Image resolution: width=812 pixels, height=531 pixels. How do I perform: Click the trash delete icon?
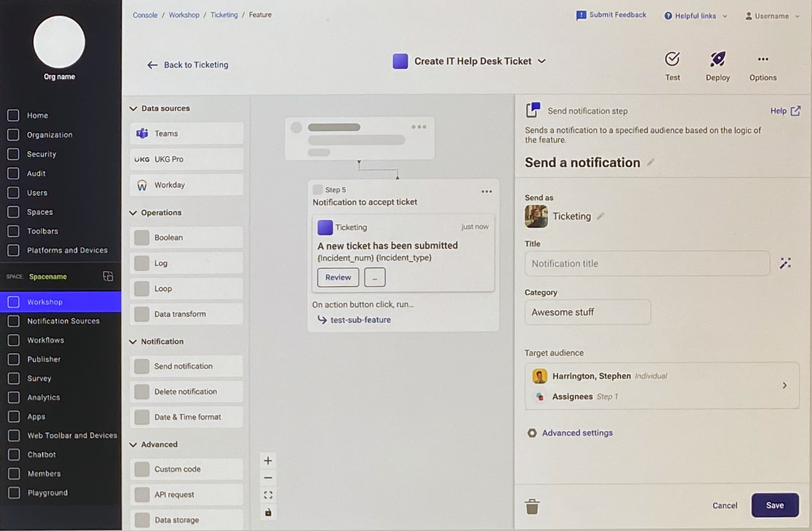click(x=532, y=506)
